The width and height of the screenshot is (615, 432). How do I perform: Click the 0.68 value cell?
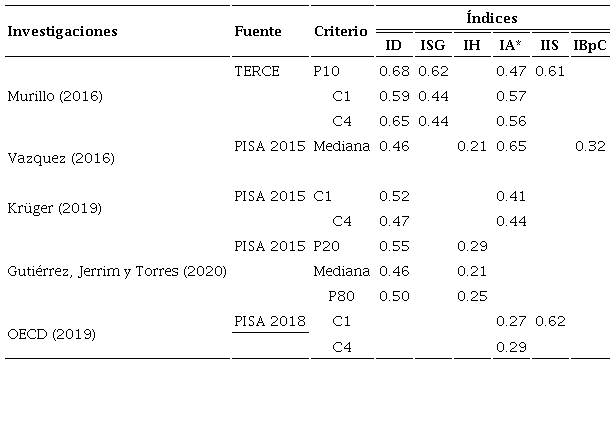tap(394, 72)
